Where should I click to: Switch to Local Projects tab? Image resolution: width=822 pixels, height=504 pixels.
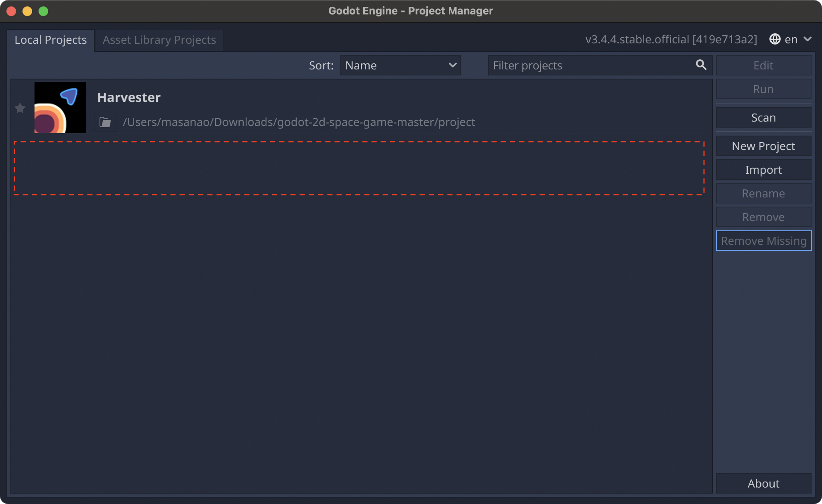click(x=51, y=40)
